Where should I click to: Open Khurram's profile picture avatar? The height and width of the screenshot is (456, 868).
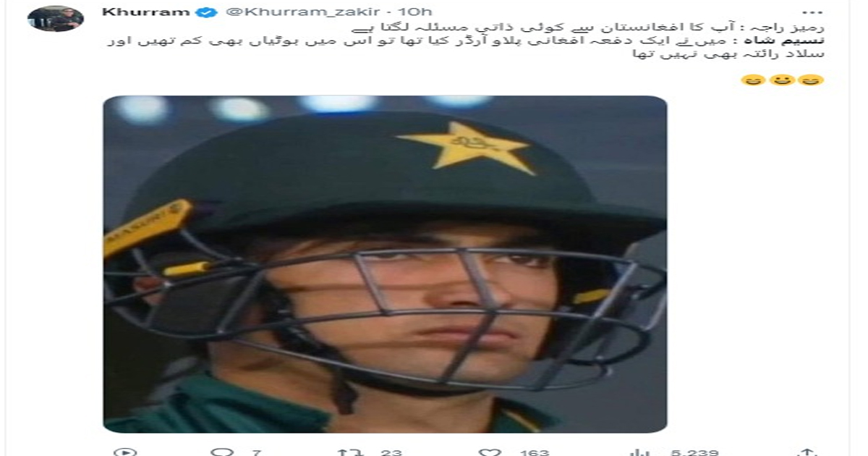click(56, 19)
